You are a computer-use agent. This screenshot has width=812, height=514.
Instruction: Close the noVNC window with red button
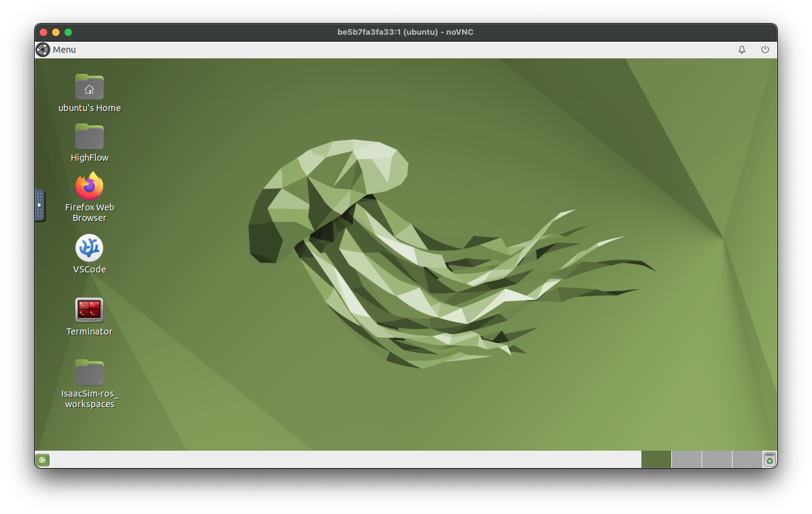tap(43, 32)
